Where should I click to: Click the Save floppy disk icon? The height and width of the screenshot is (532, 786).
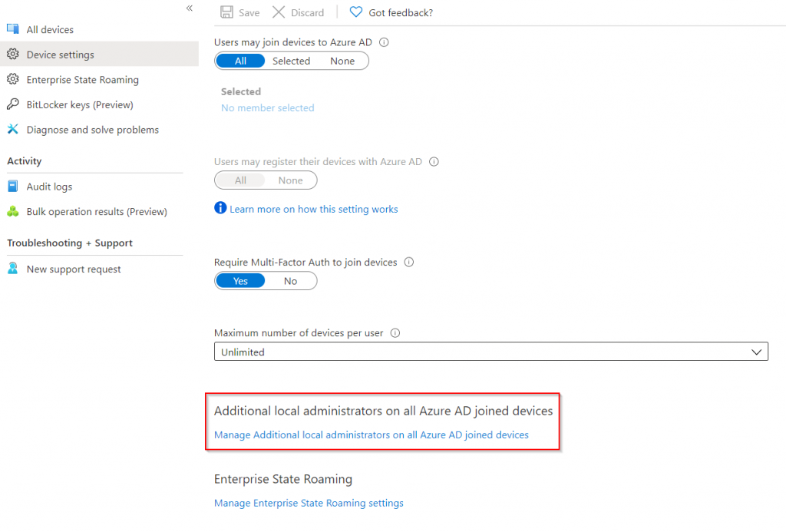click(x=227, y=12)
